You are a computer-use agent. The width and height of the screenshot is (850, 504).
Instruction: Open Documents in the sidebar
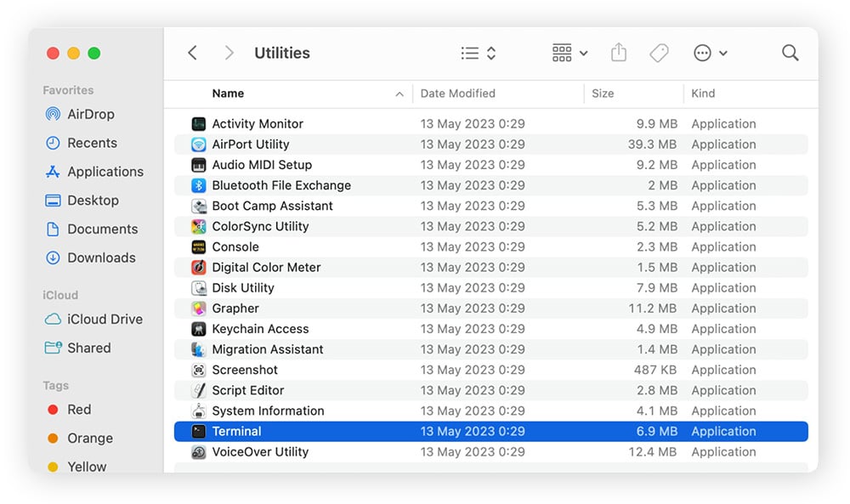pos(92,229)
